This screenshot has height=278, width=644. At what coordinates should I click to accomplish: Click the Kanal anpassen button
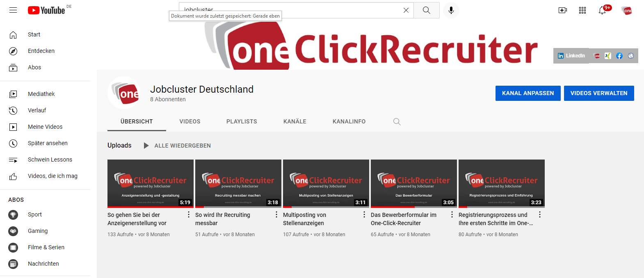coord(528,93)
